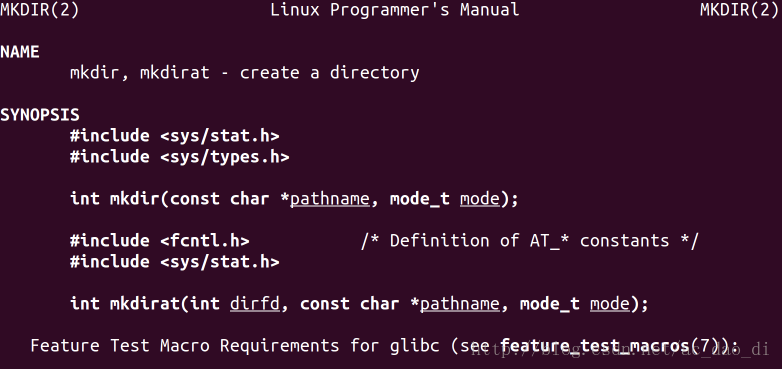Click 'mode_t' type in mkdir signature
Viewport: 782px width, 369px height.
click(x=419, y=198)
